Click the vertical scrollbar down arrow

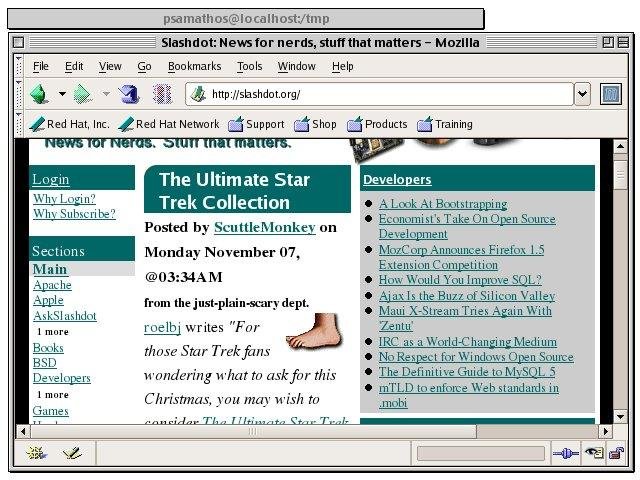click(x=620, y=417)
